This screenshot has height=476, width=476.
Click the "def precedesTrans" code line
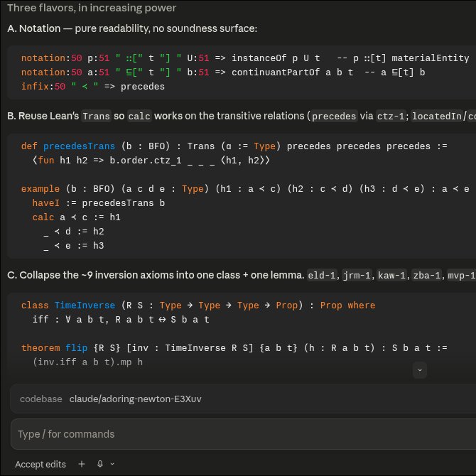tap(234, 146)
